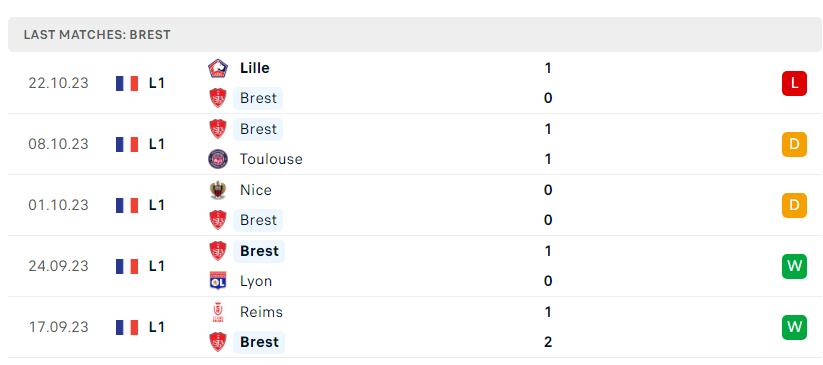Click French flag on 17.09.23 row
This screenshot has height=365, width=823.
(x=127, y=327)
